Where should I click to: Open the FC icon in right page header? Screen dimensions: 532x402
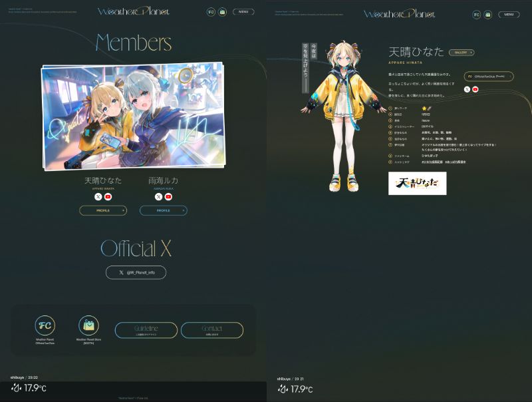coord(477,15)
